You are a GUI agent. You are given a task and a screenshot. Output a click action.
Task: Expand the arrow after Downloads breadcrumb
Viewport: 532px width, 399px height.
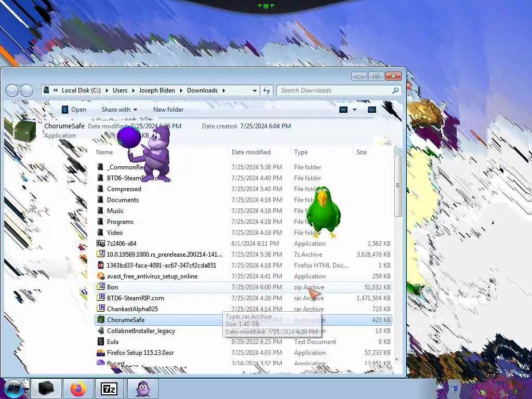click(x=223, y=90)
